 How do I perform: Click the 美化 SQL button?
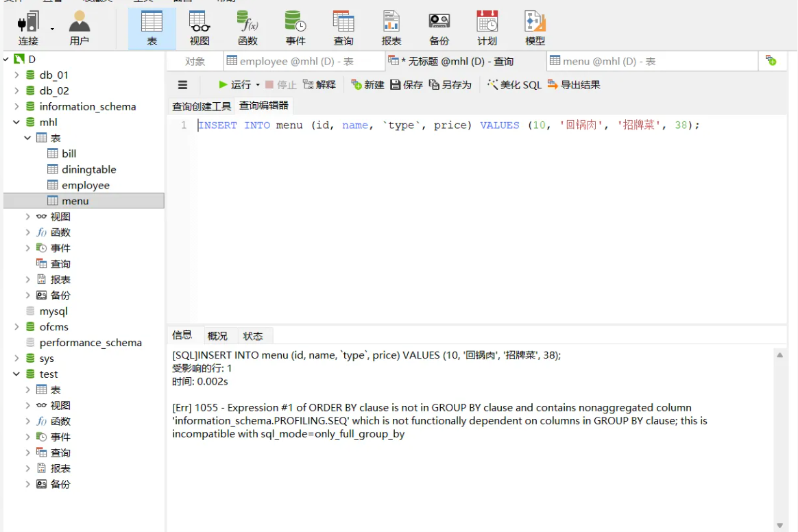coord(514,85)
